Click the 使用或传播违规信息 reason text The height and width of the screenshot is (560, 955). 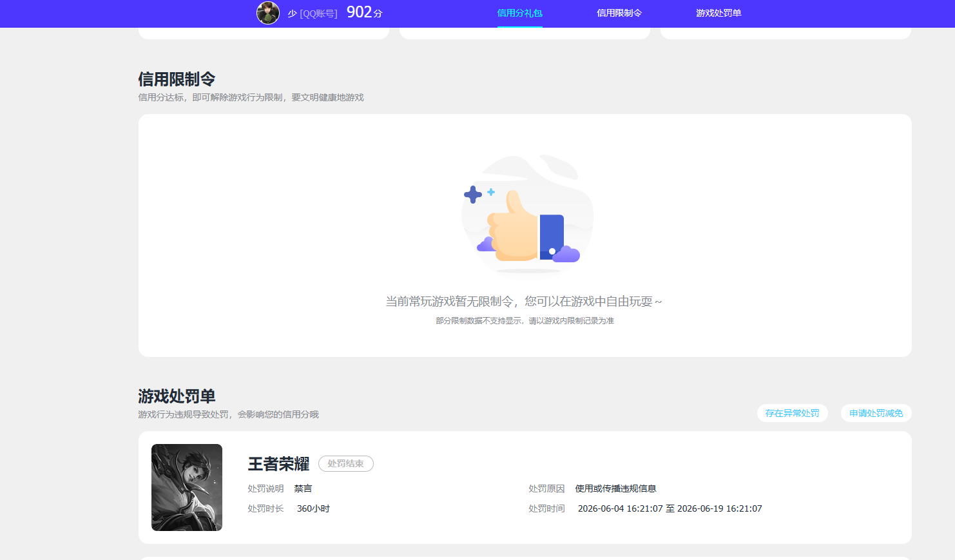click(615, 488)
